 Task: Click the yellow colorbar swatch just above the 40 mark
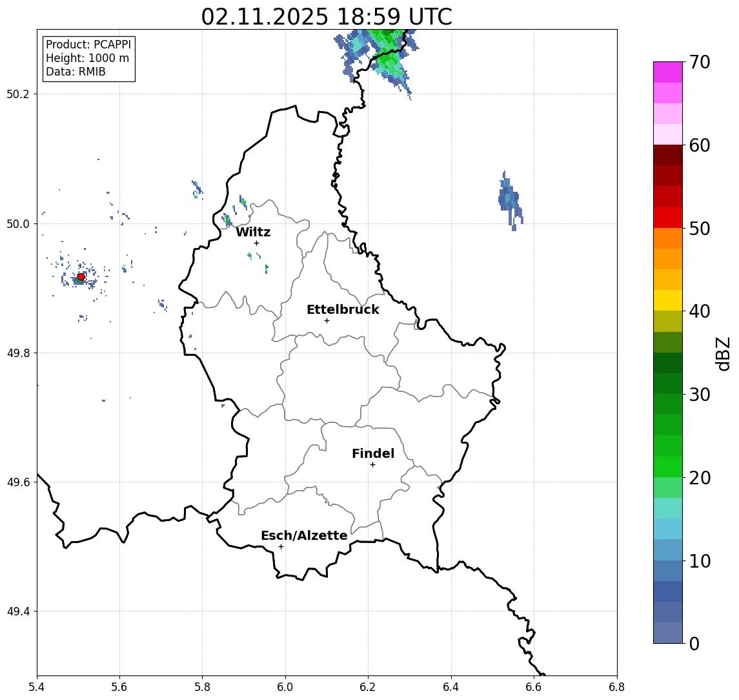click(668, 301)
